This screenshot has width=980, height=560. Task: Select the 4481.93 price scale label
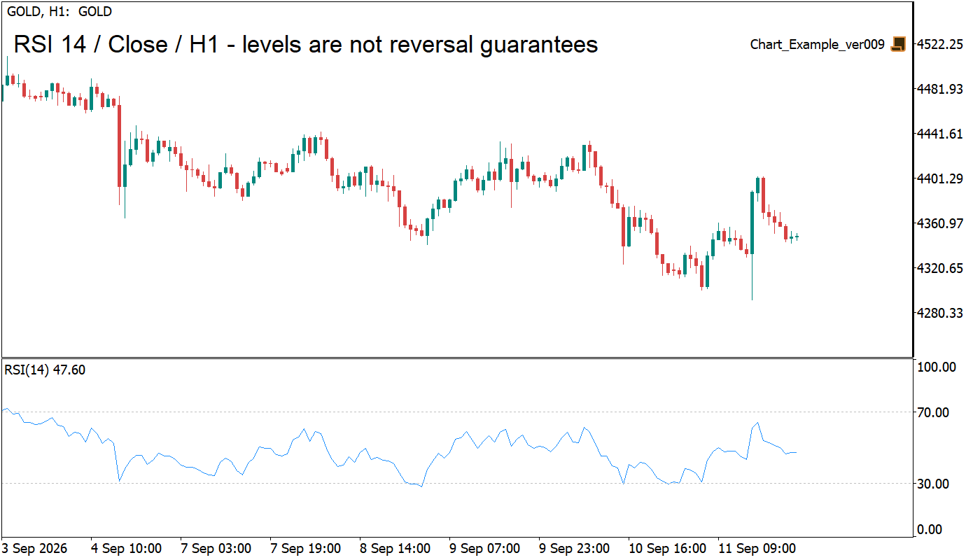point(940,89)
